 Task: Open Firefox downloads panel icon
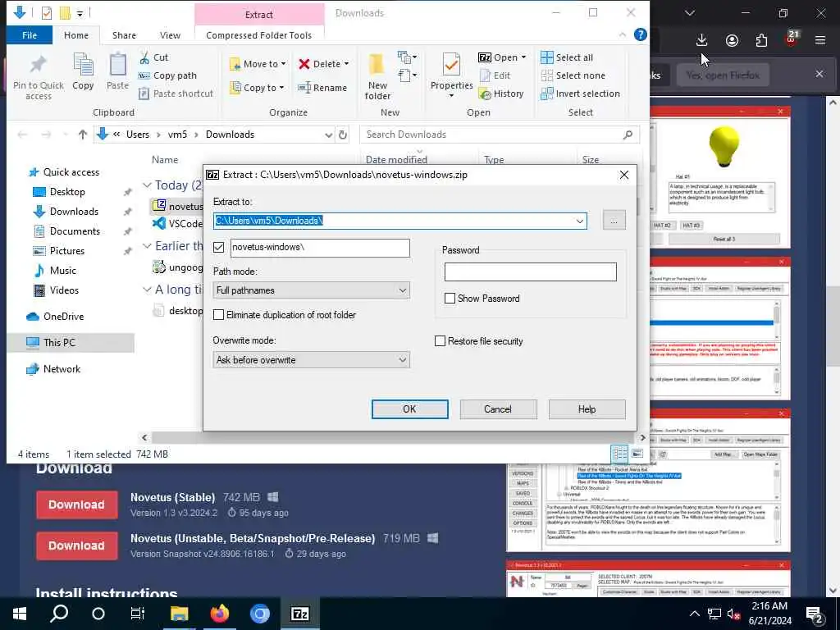pos(701,40)
